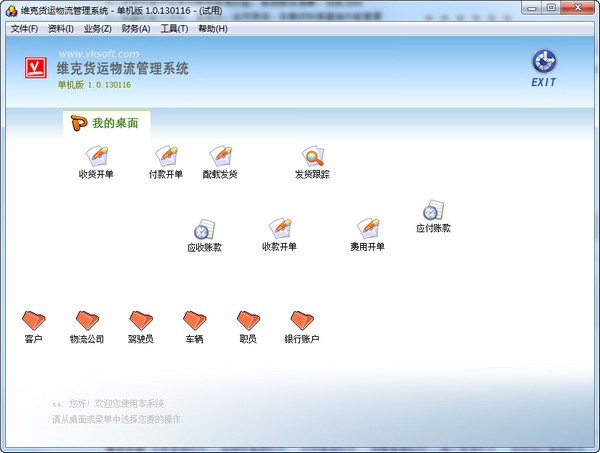Open the 财务(A) menu
The height and width of the screenshot is (453, 600).
click(135, 29)
